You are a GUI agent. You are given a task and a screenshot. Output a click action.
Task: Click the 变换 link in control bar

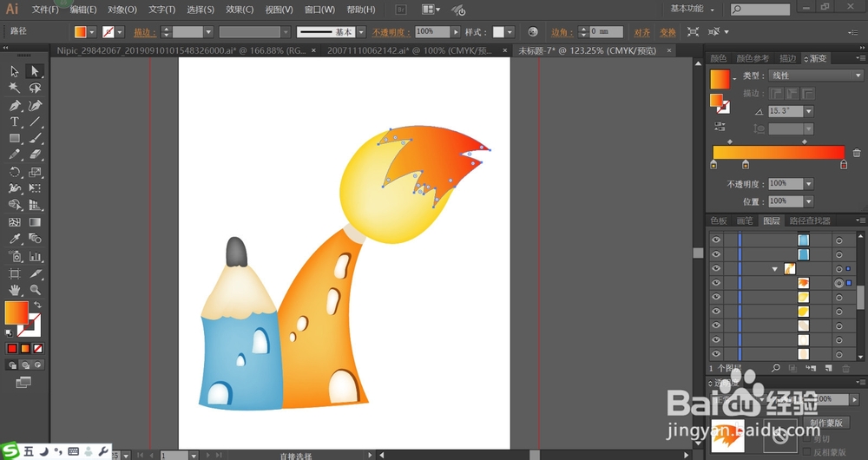667,32
